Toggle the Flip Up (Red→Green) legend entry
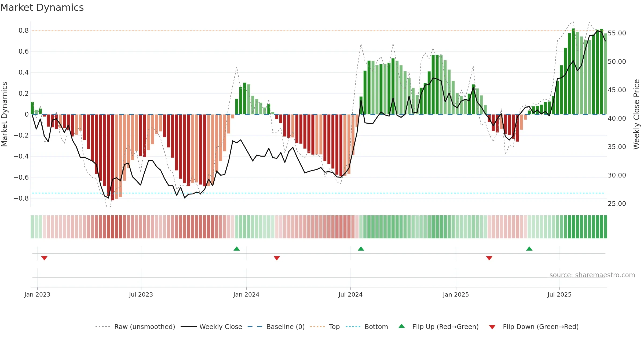 (x=438, y=327)
